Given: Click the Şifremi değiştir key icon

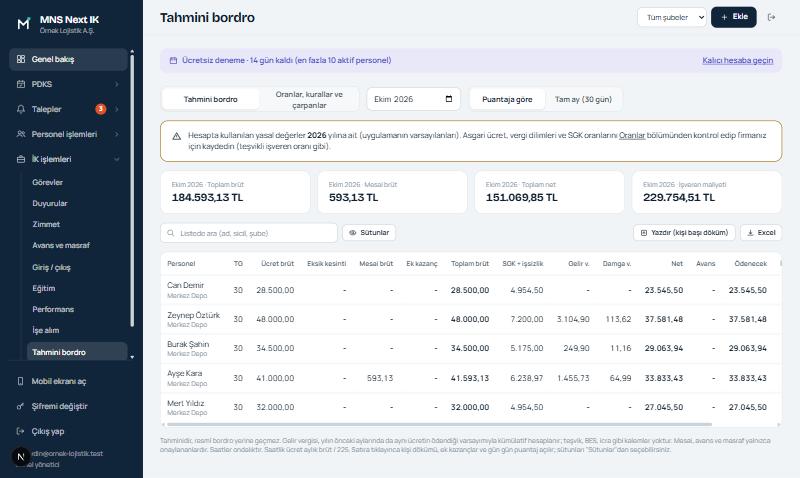Looking at the screenshot, I should click(x=20, y=406).
